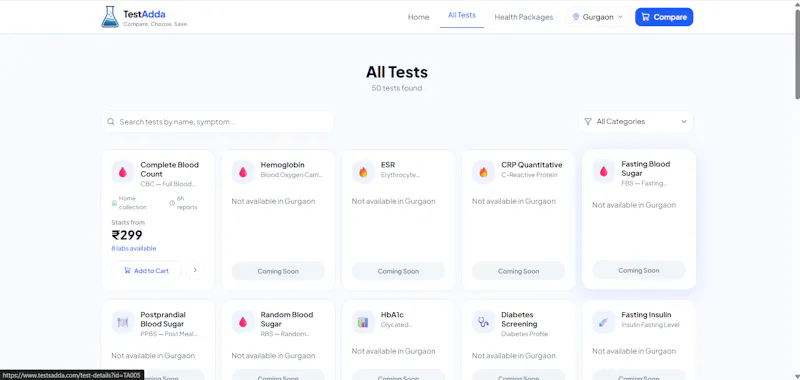
Task: Open the Fasting Insulin title
Action: click(646, 315)
